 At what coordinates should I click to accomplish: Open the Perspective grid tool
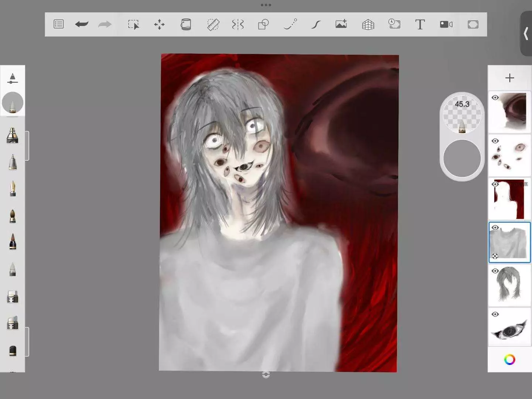[368, 24]
